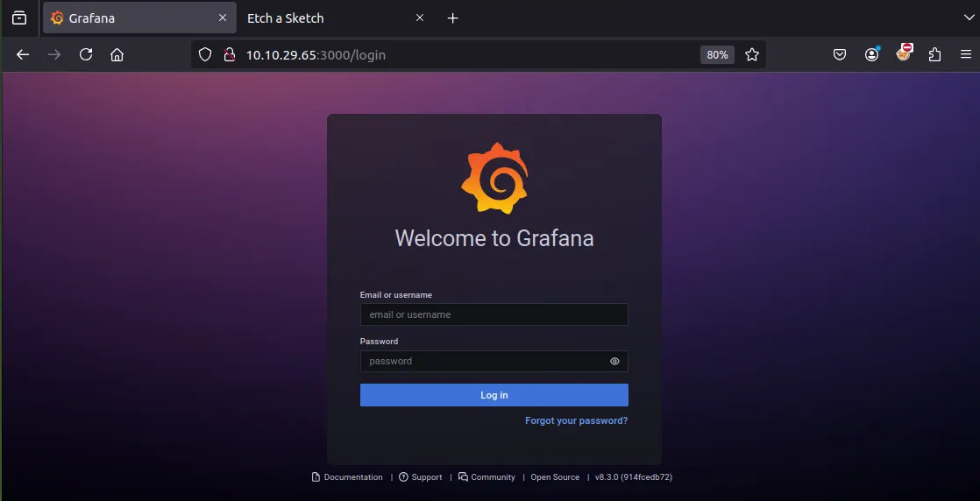Open a new browser tab

pos(453,18)
